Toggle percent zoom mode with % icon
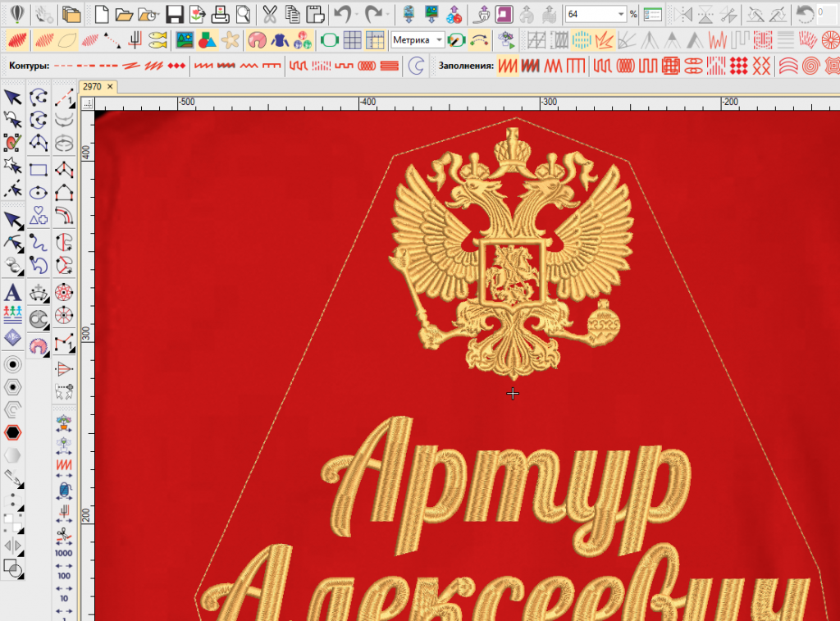This screenshot has width=840, height=621. (634, 13)
